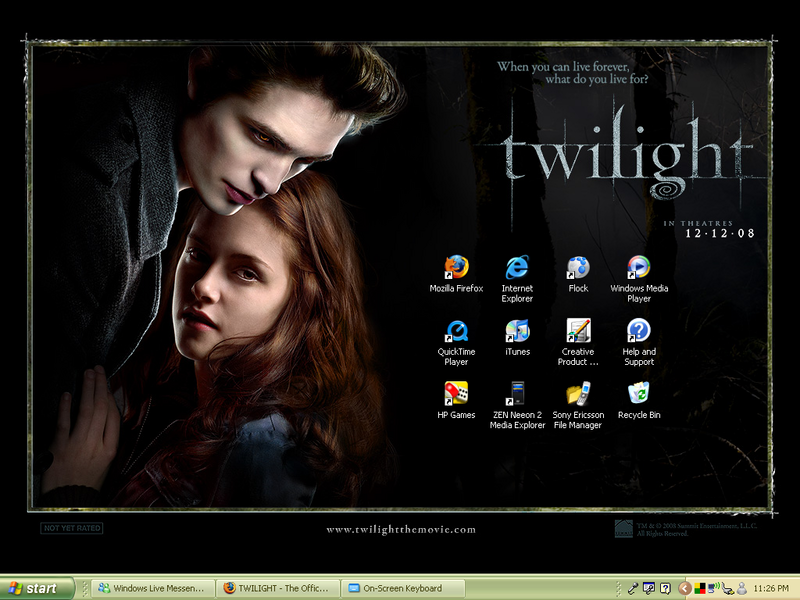Select the Mozilla Firefox desktop shortcut
Screen dimensions: 800x600
pos(456,274)
